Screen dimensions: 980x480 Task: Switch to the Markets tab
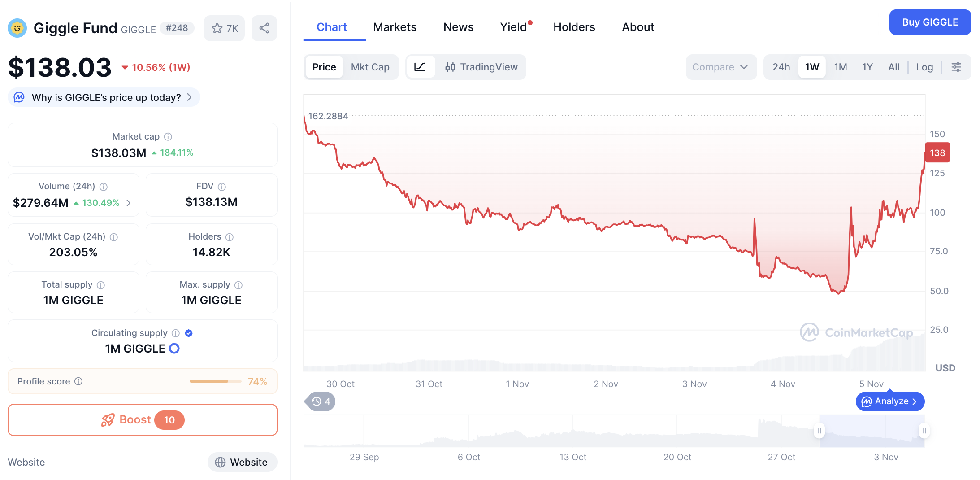click(395, 27)
